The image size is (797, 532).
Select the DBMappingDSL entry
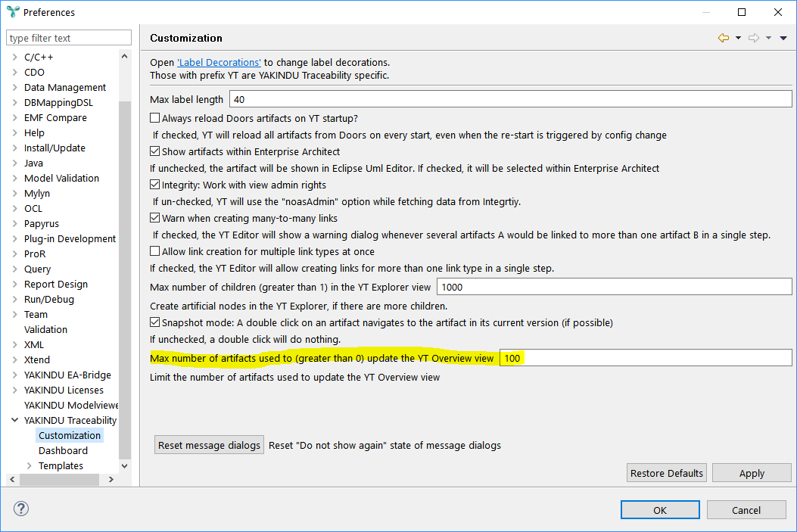(x=58, y=103)
